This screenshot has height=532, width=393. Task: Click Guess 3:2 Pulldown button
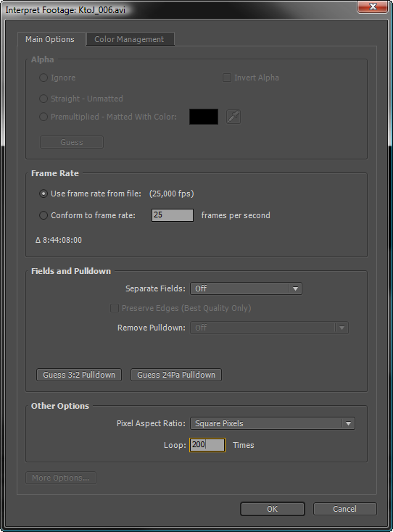click(x=79, y=375)
